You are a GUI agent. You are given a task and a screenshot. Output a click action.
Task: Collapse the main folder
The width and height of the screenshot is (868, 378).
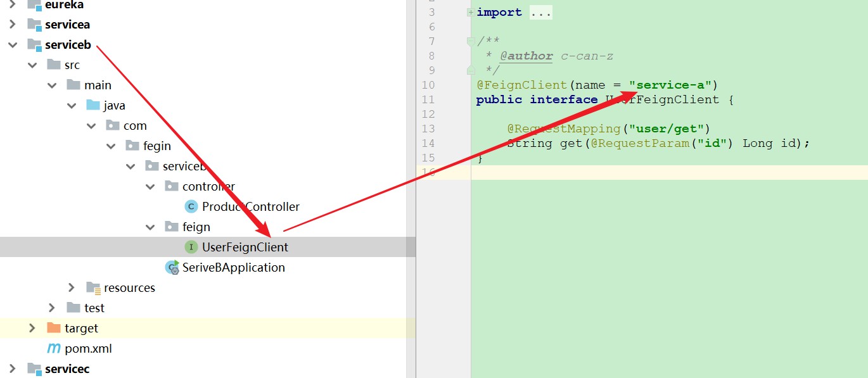tap(51, 85)
